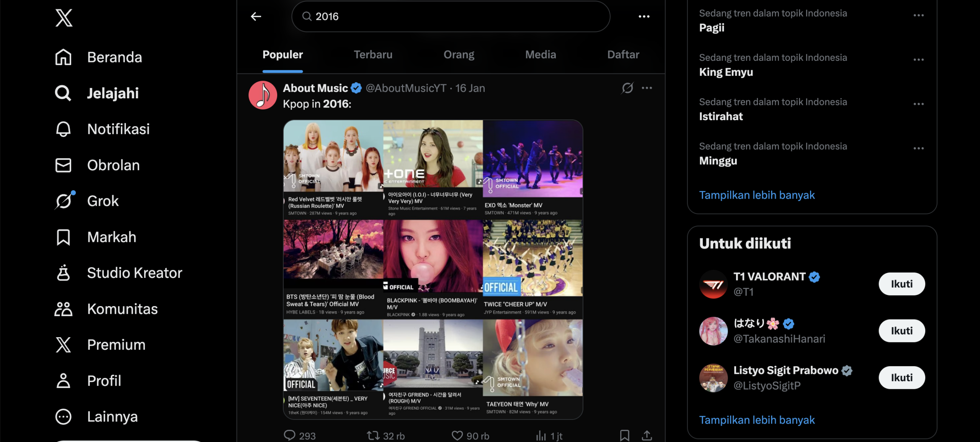Image resolution: width=980 pixels, height=442 pixels.
Task: Follow T1 VALORANT
Action: click(902, 284)
